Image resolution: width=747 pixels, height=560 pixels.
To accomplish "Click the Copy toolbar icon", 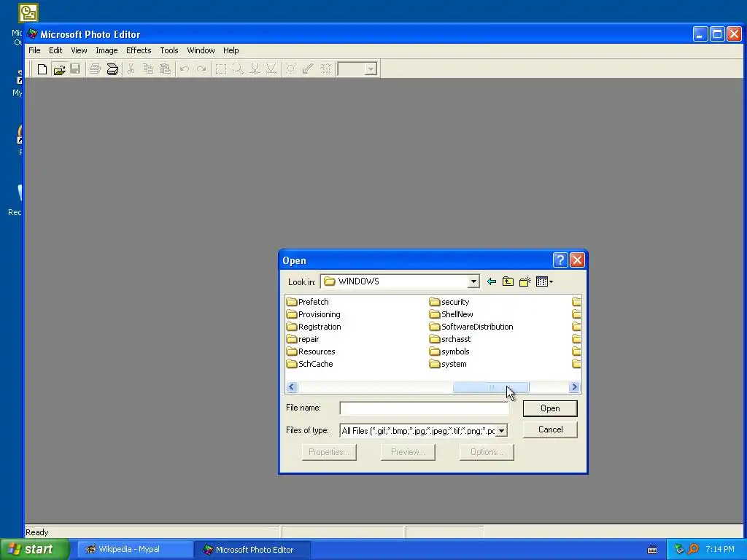I will coord(148,69).
